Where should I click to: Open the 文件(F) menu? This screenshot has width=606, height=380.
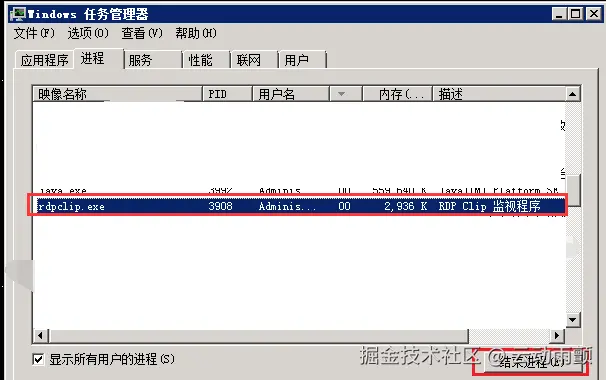34,33
